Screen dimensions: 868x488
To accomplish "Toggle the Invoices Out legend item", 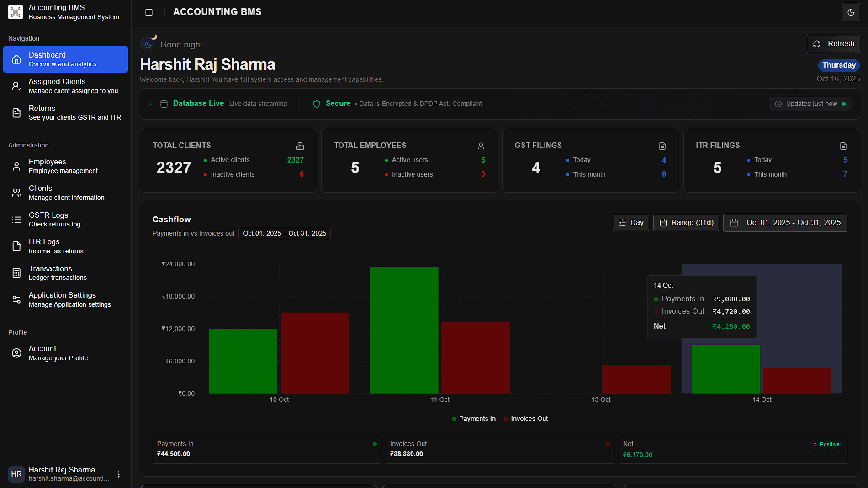I will click(x=525, y=419).
